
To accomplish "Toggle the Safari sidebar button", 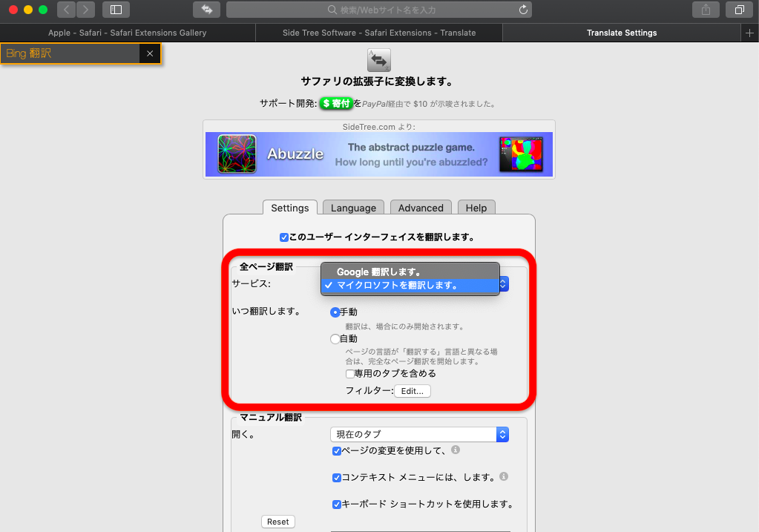I will click(116, 10).
